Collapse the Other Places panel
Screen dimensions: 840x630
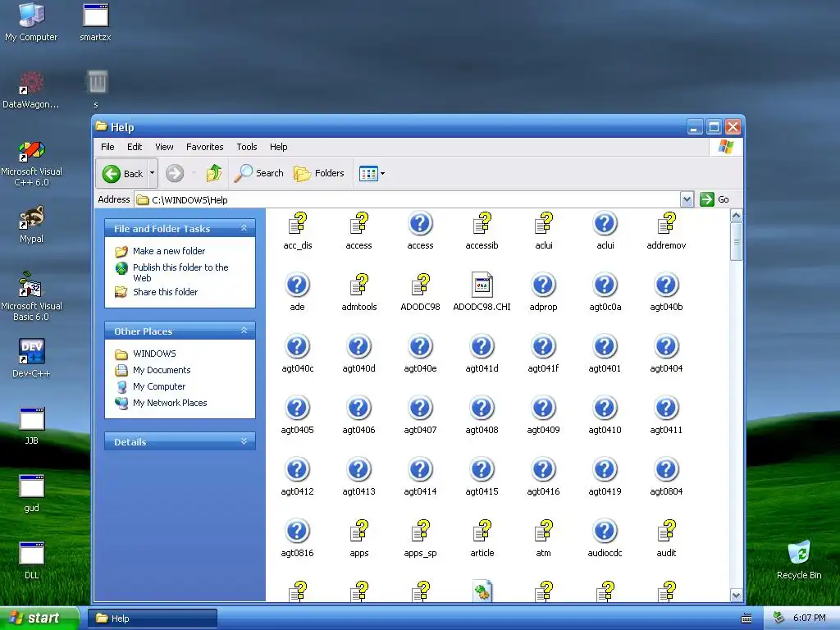coord(244,331)
